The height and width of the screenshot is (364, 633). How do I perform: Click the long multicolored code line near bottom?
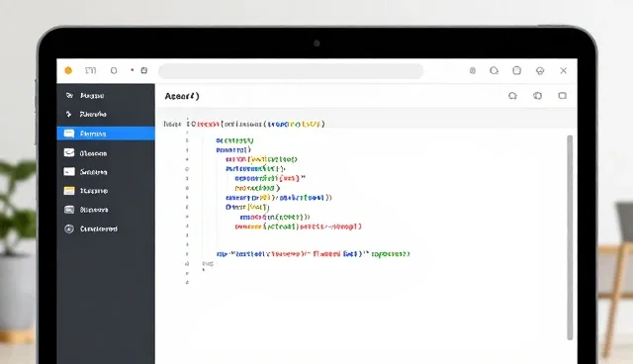(314, 254)
